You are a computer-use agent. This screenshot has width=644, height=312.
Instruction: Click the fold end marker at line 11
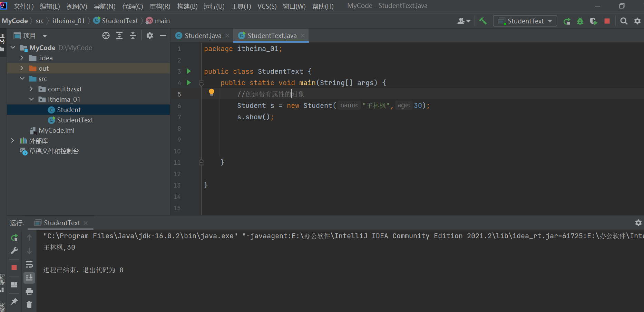[x=202, y=162]
